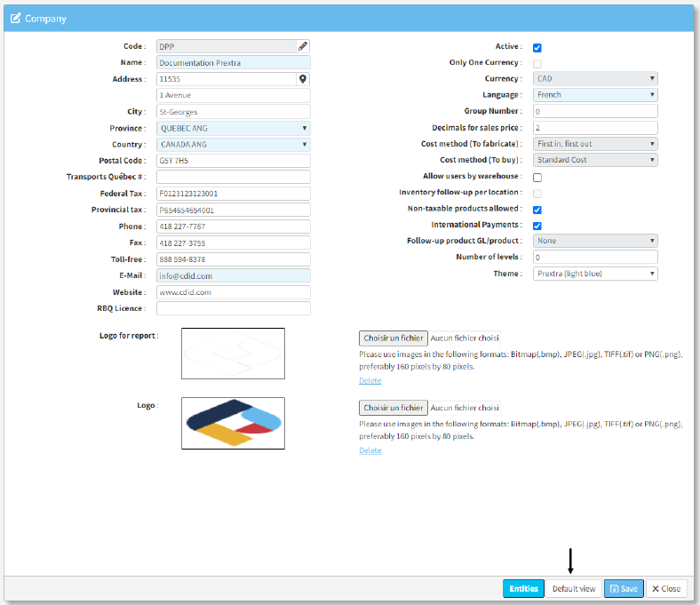Image resolution: width=700 pixels, height=605 pixels.
Task: Click into the E-Mail field
Action: [x=233, y=275]
